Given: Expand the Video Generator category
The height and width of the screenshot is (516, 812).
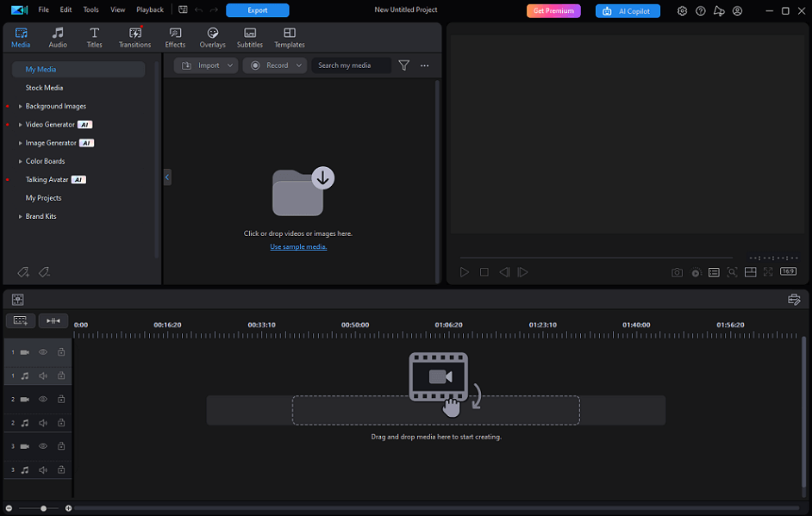Looking at the screenshot, I should [x=20, y=125].
